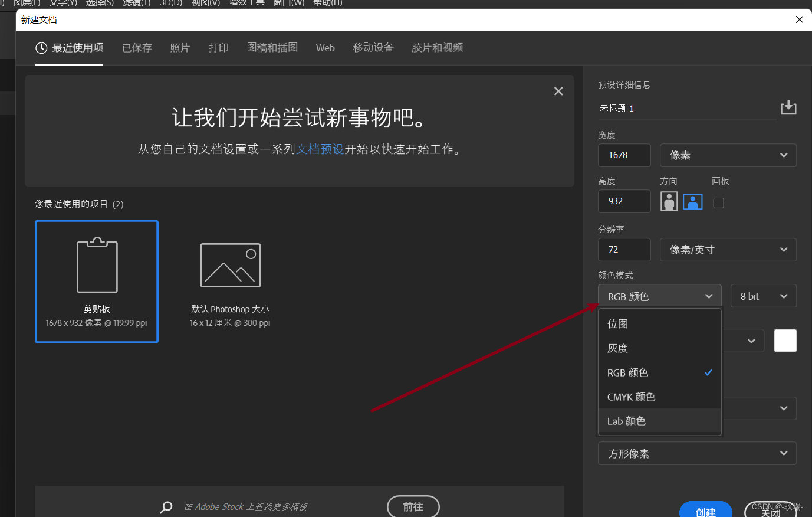812x517 pixels.
Task: Select CMYK 颜色 color mode
Action: (x=631, y=397)
